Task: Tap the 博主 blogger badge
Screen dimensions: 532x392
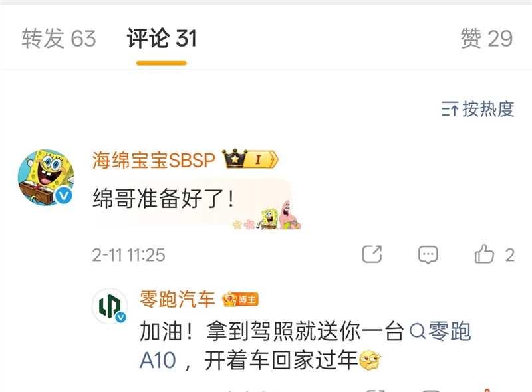Action: [x=240, y=300]
